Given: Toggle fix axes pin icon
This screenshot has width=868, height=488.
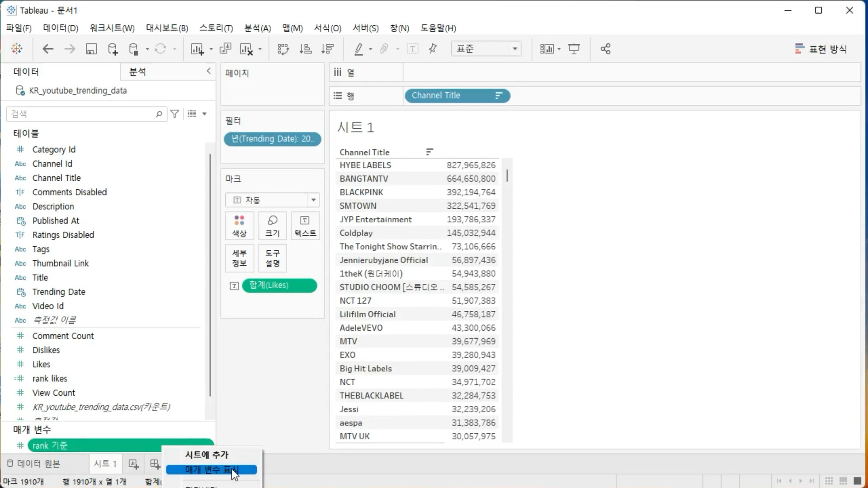Looking at the screenshot, I should click(433, 49).
